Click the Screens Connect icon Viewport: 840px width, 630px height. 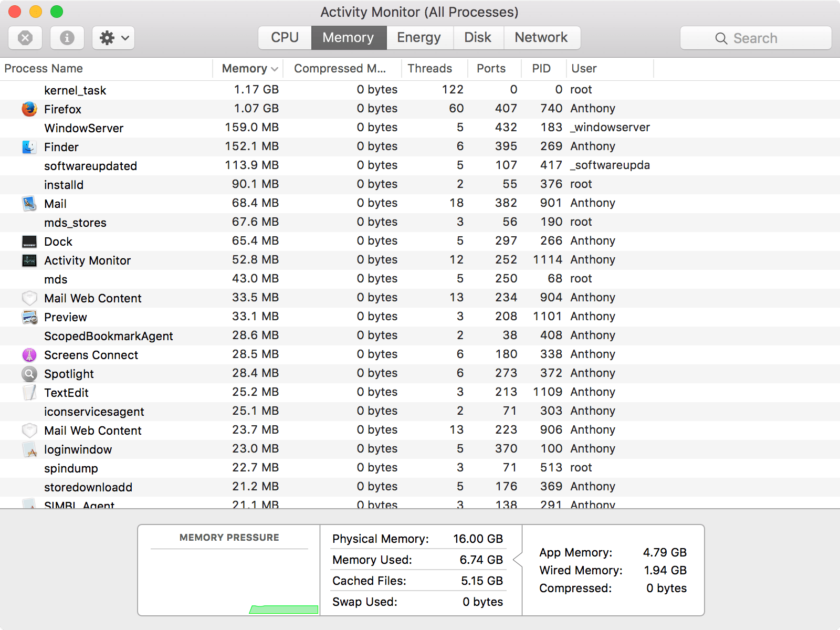click(29, 354)
